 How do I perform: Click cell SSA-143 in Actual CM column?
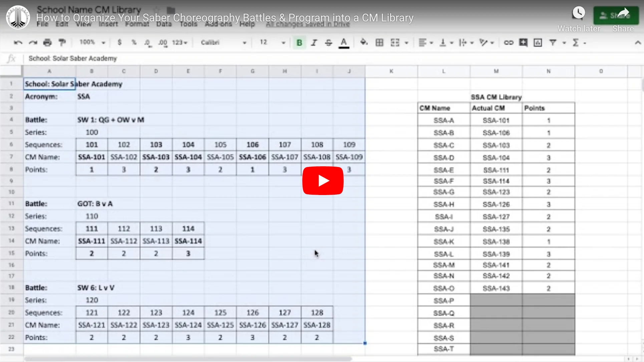(x=496, y=288)
